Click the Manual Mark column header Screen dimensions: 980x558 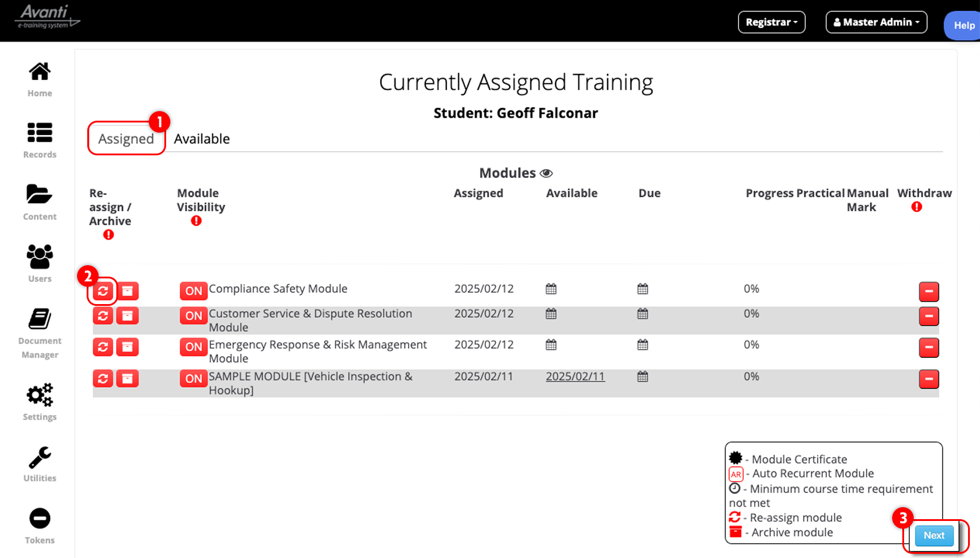click(x=867, y=200)
